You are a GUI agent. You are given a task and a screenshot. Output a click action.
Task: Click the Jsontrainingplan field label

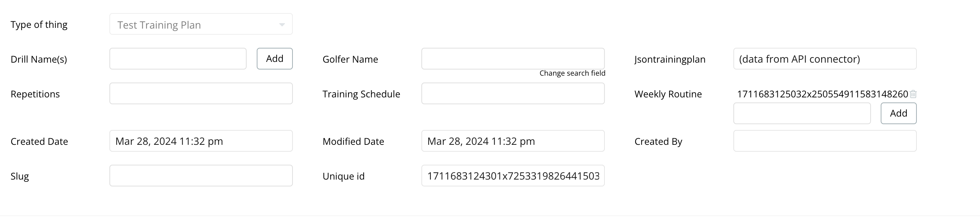point(669,59)
